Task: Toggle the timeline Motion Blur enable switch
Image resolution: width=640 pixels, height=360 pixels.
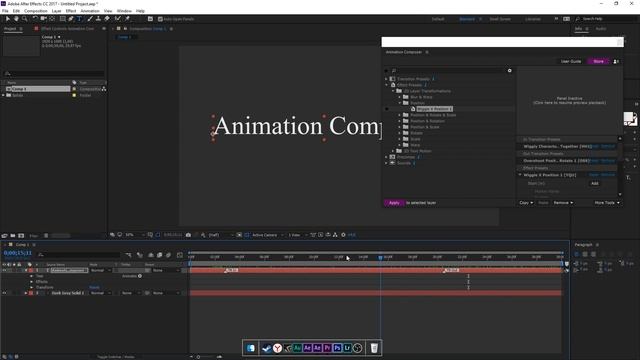Action: pyautogui.click(x=168, y=255)
